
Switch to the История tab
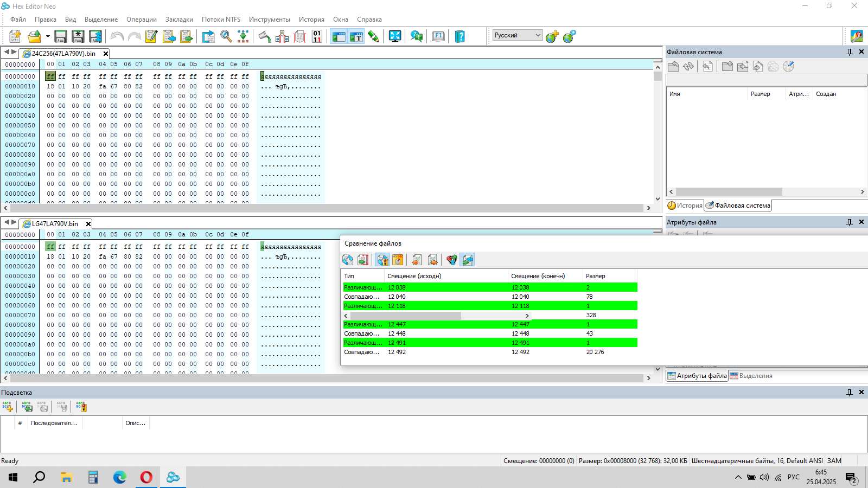point(685,206)
